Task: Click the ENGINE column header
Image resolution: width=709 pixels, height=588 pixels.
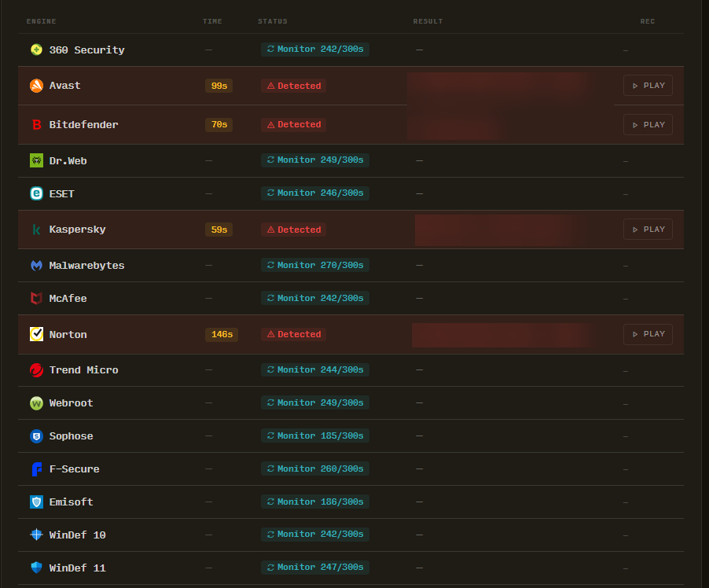Action: click(x=41, y=21)
